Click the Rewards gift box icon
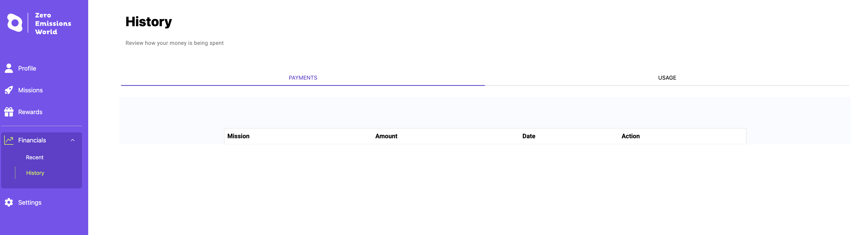 click(9, 112)
